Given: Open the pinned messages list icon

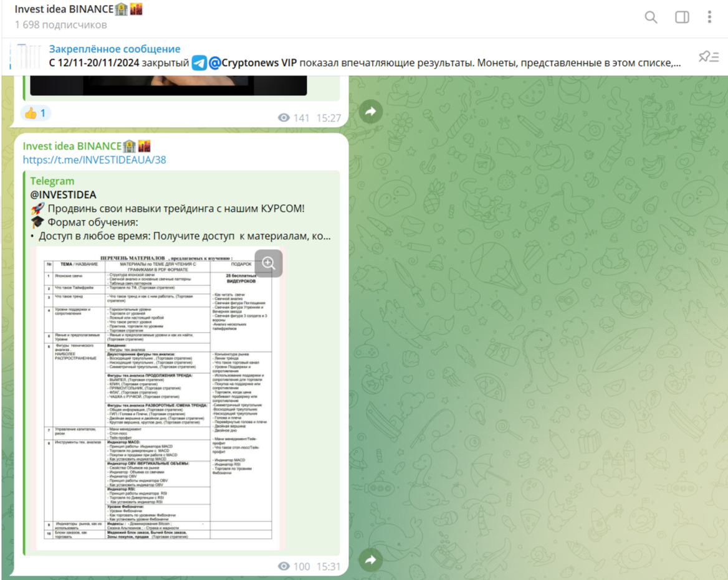Looking at the screenshot, I should pos(709,57).
